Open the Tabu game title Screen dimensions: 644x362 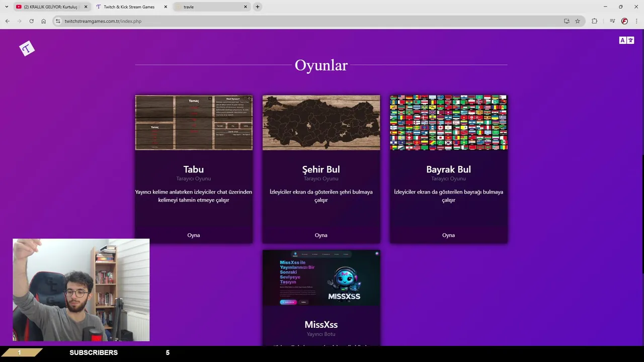[x=194, y=169]
